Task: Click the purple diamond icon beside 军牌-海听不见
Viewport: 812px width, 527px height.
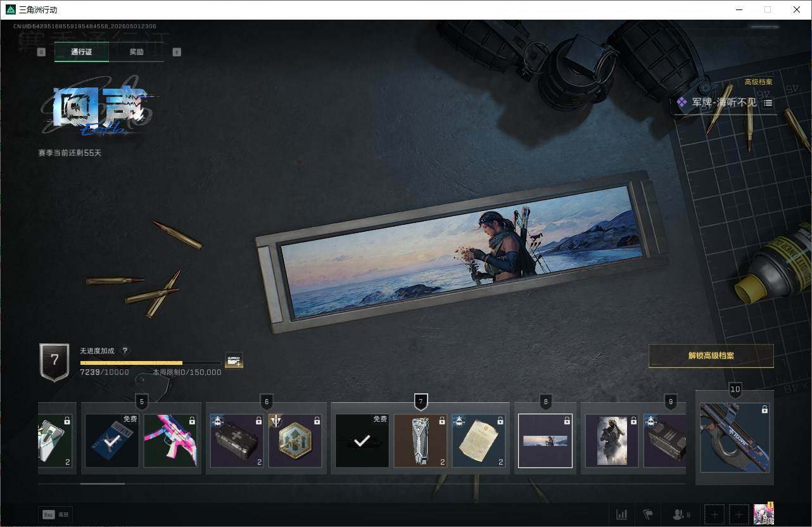Action: (x=682, y=102)
